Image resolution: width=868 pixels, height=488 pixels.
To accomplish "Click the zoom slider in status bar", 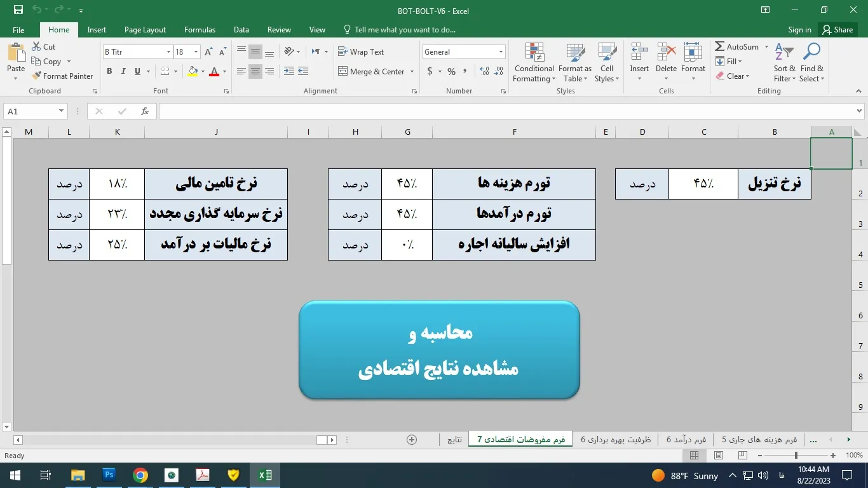I will 796,456.
